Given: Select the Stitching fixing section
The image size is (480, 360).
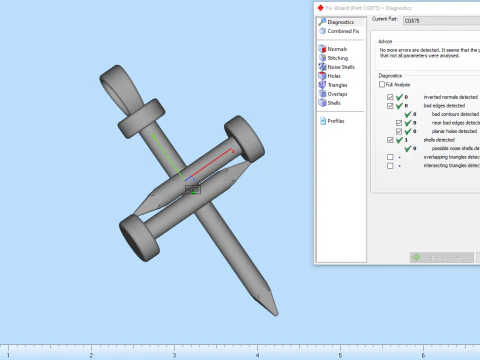Looking at the screenshot, I should [x=338, y=58].
